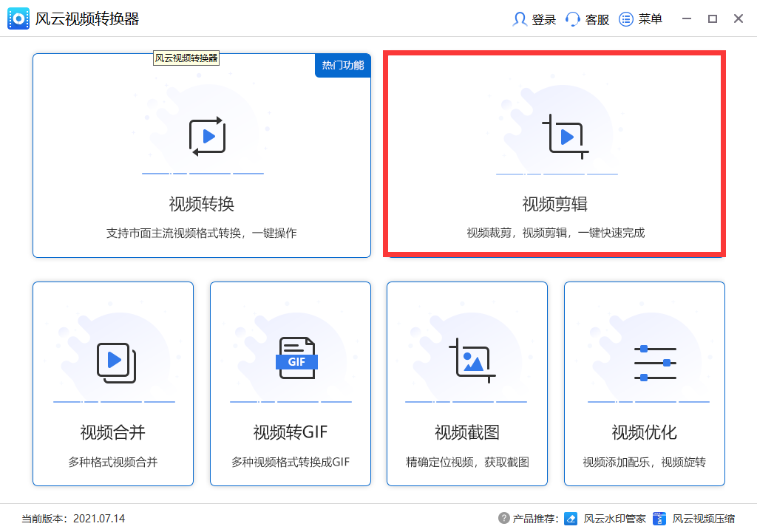Viewport: 757px width, 532px height.
Task: Open the 视频转换 card title
Action: 202,204
